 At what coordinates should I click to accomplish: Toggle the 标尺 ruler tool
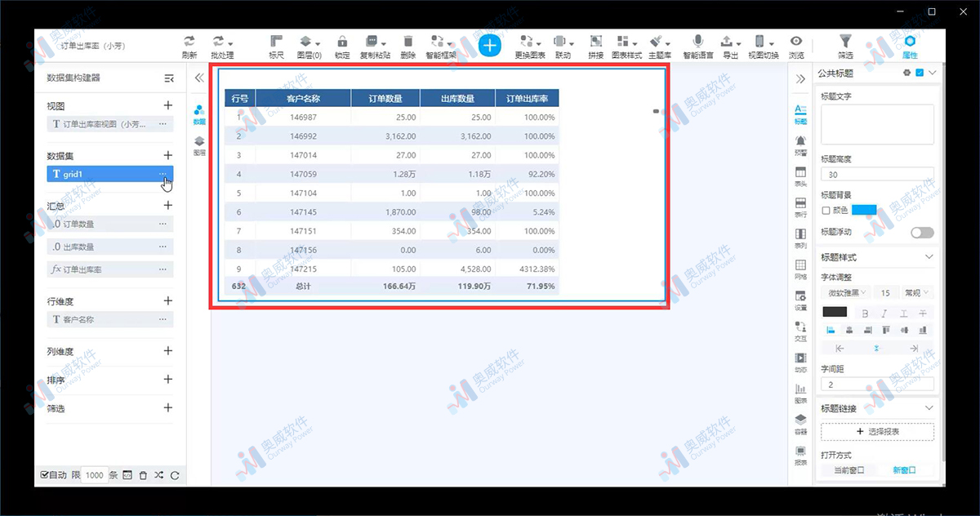click(276, 47)
